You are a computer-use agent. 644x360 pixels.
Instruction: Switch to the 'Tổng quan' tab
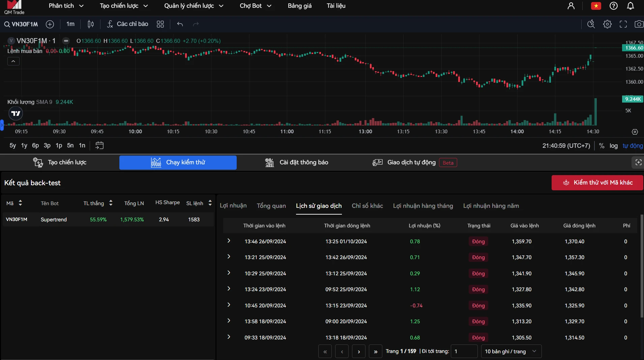coord(271,206)
